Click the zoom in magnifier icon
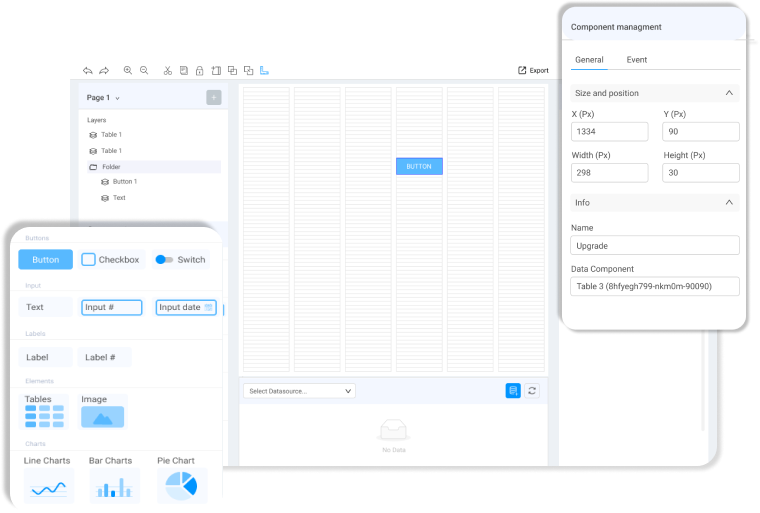 [128, 71]
